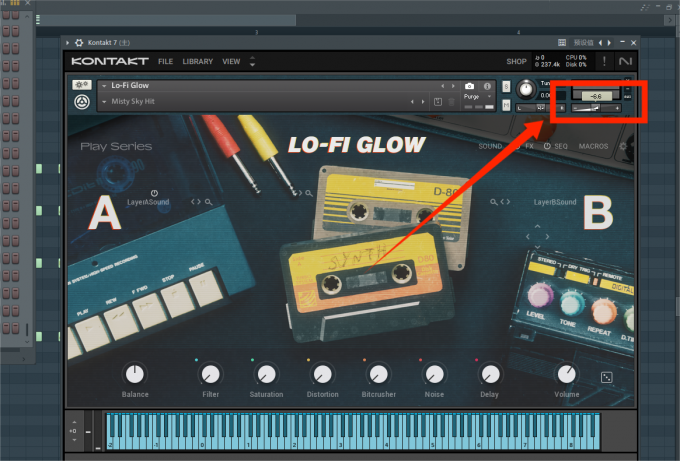Click the Balance knob
This screenshot has height=461, width=680.
click(135, 374)
